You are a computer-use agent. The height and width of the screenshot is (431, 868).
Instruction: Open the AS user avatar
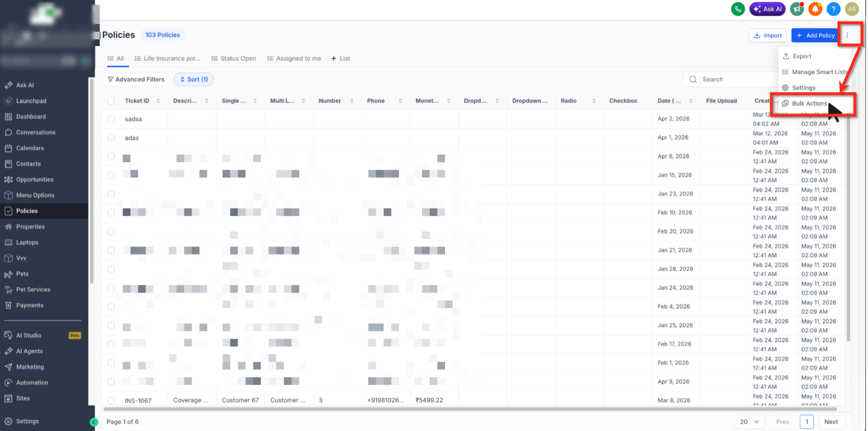(852, 9)
